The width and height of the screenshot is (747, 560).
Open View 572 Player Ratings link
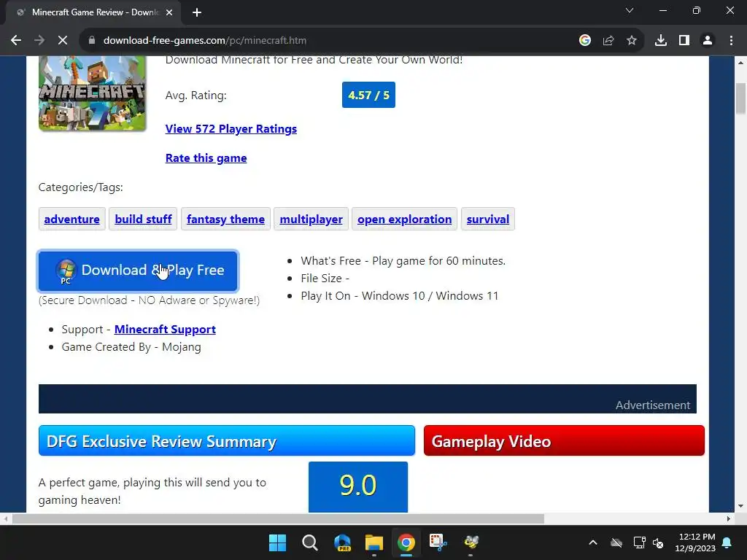[x=231, y=128]
